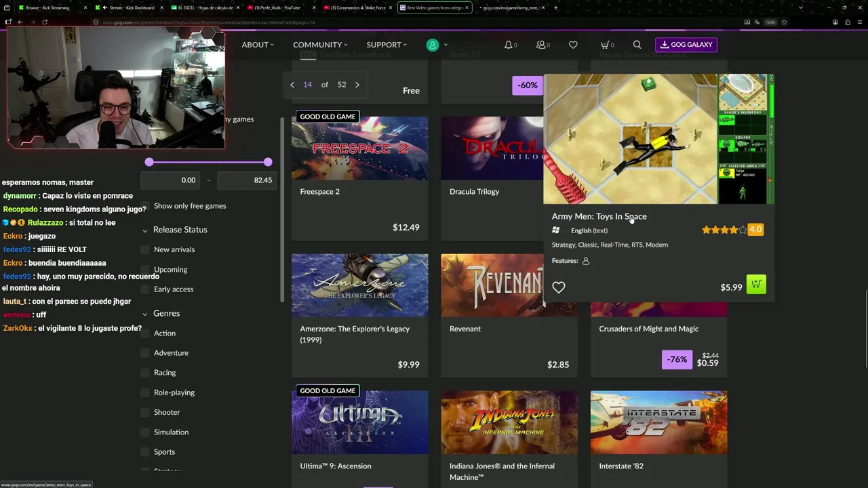Click the maximum price 82.45 field

click(x=245, y=180)
